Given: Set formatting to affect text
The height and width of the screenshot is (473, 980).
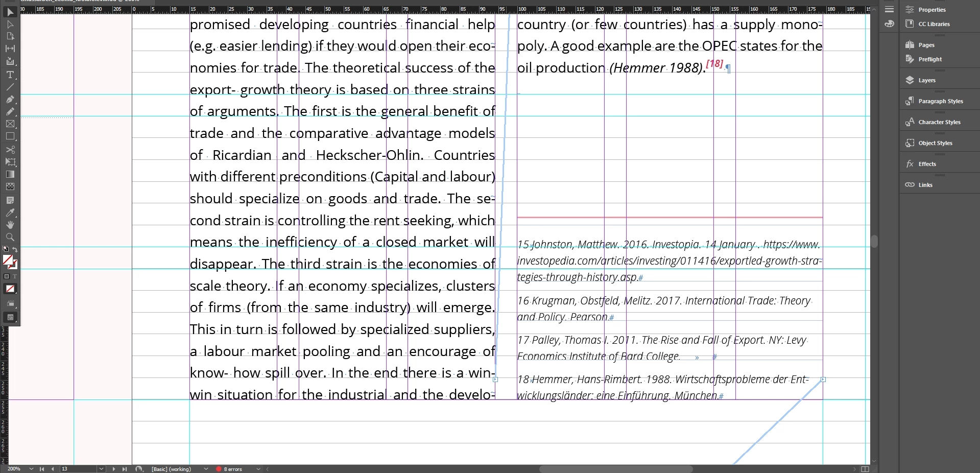Looking at the screenshot, I should (14, 276).
